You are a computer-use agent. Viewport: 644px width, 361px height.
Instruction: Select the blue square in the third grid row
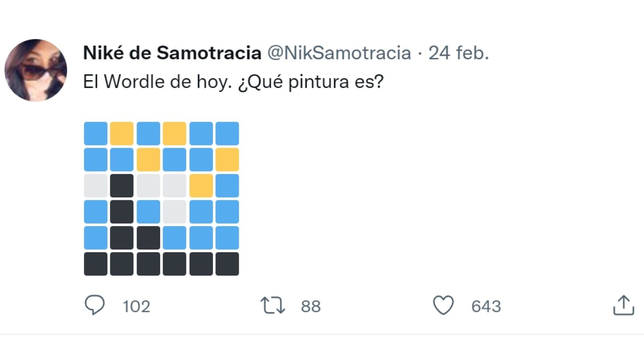pos(227,186)
